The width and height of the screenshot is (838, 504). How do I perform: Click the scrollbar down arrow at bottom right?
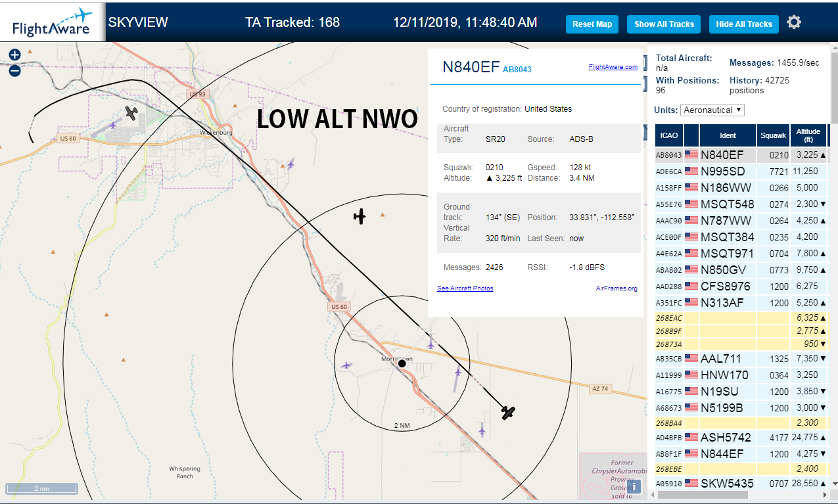coord(834,484)
